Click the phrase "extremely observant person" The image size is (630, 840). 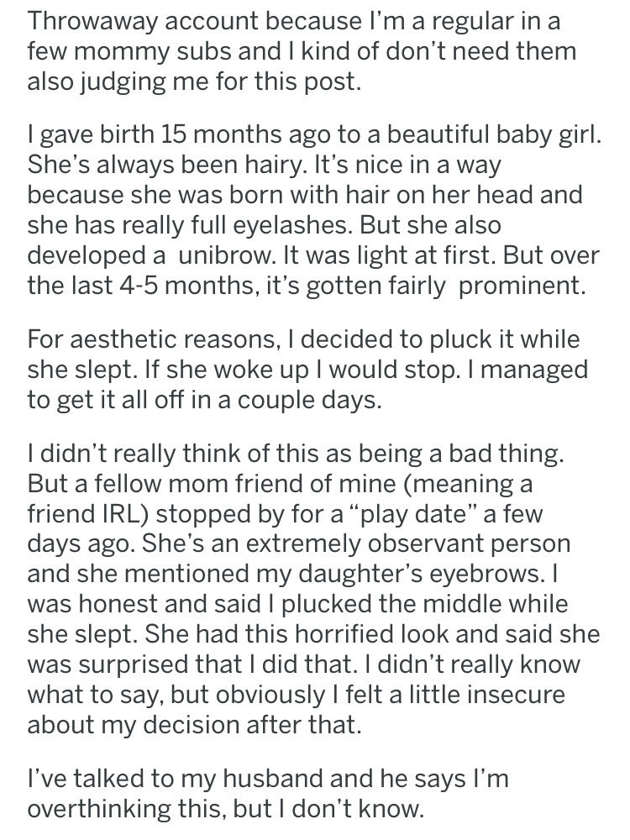406,544
